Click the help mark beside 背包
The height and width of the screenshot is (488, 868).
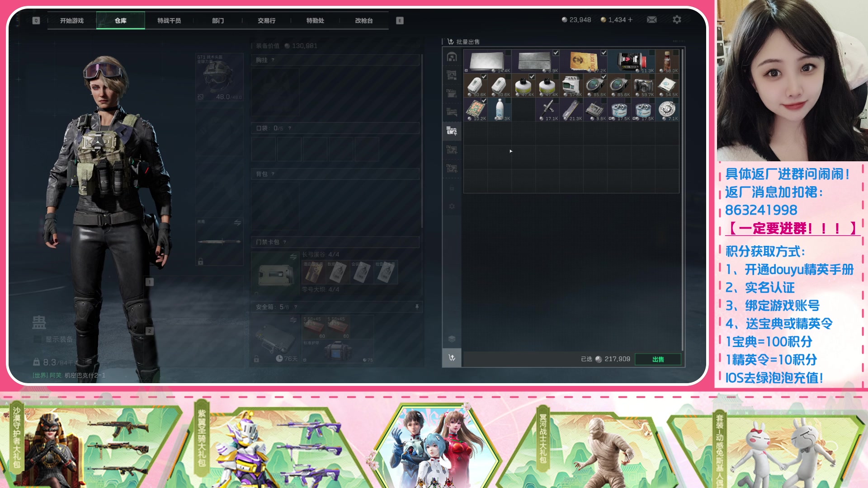point(273,174)
